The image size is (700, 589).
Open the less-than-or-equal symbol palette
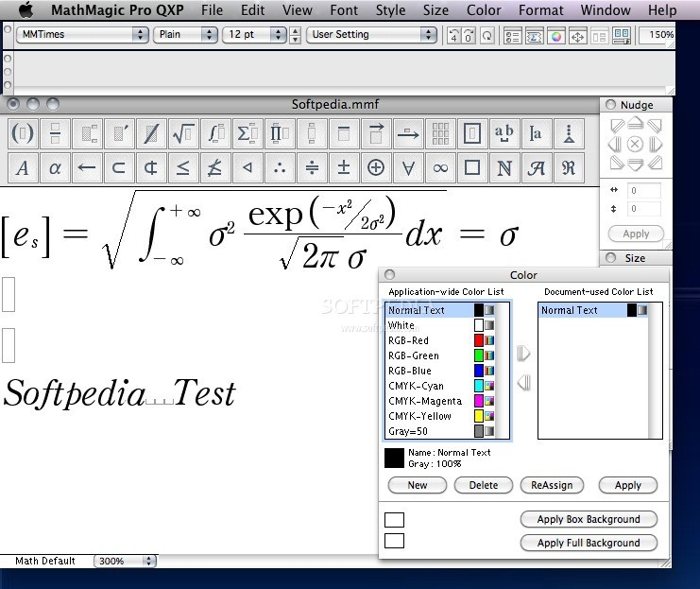coord(183,168)
